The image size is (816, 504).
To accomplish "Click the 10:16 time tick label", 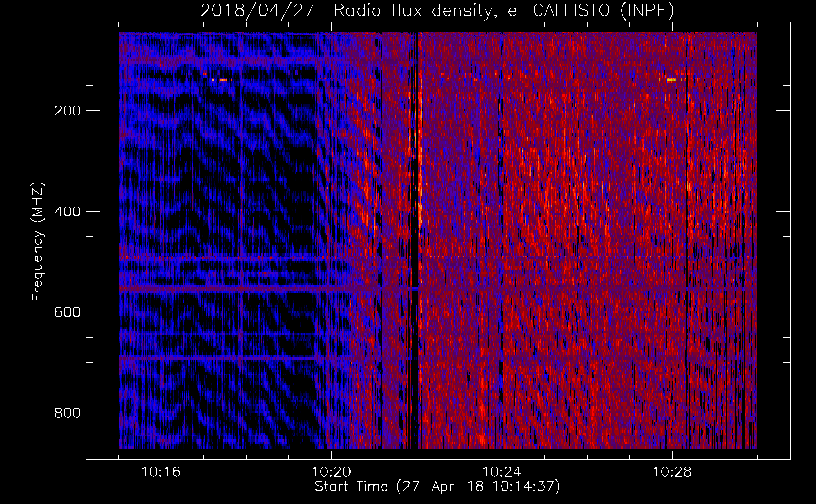I will [161, 472].
